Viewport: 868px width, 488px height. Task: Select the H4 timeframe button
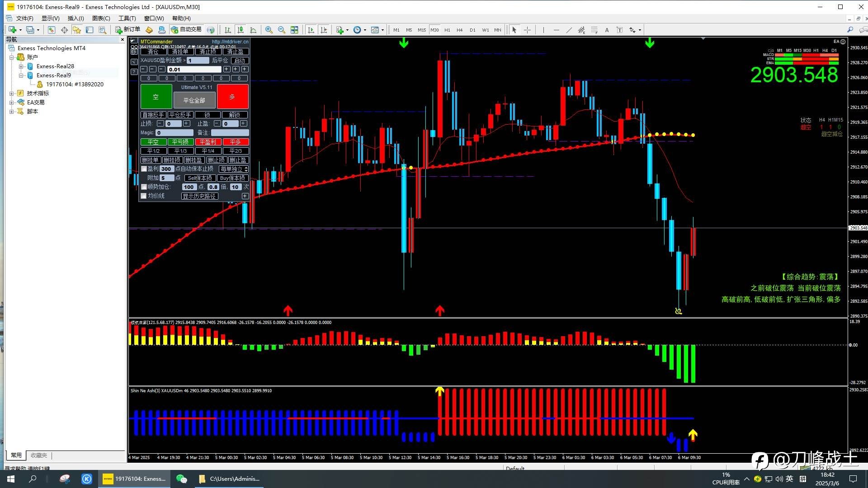point(460,30)
